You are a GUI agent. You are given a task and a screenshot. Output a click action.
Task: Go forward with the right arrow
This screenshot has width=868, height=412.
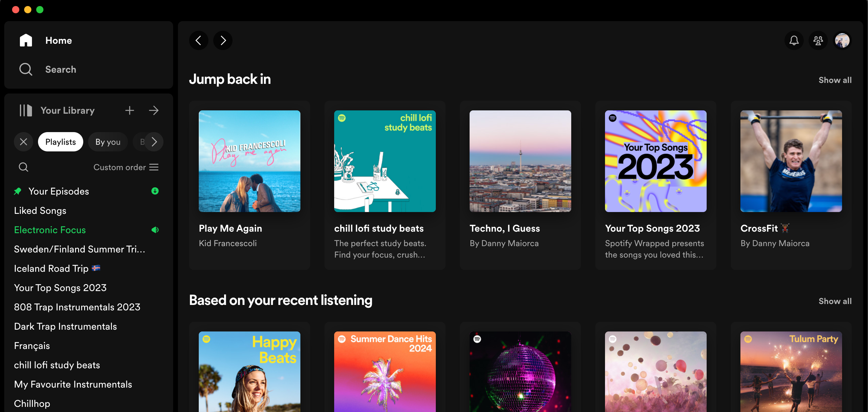coord(223,40)
